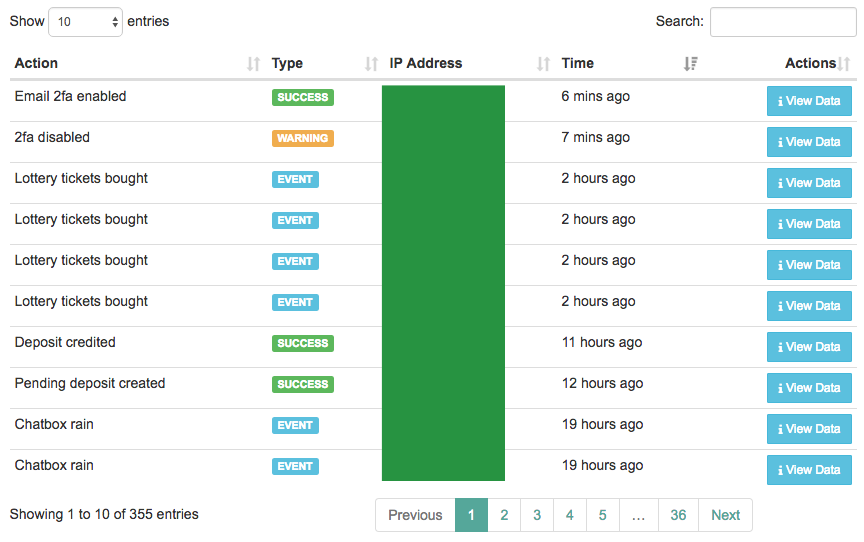Image resolution: width=864 pixels, height=542 pixels.
Task: Click the pagination ellipsis item
Action: click(639, 515)
